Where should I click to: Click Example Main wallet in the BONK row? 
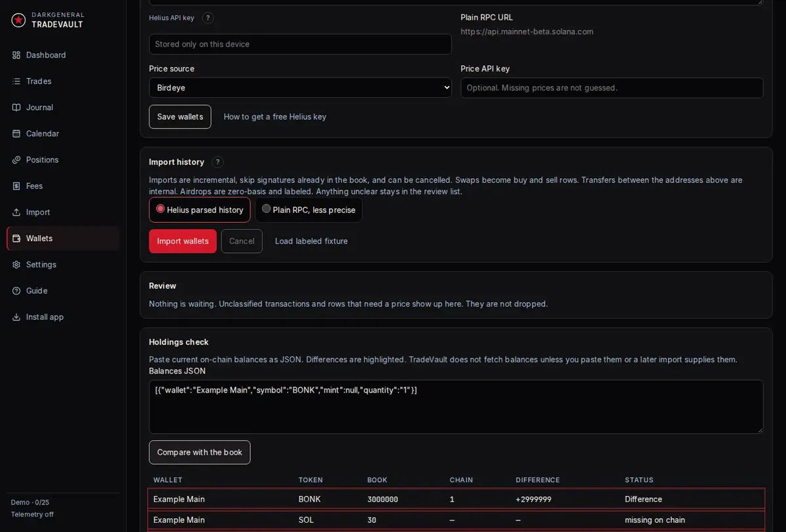179,499
